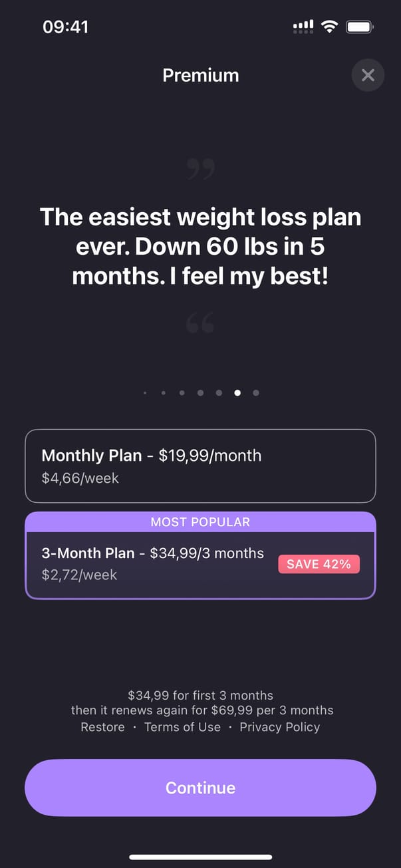Tap the weight loss testimonial quote
The image size is (401, 868).
click(x=200, y=247)
